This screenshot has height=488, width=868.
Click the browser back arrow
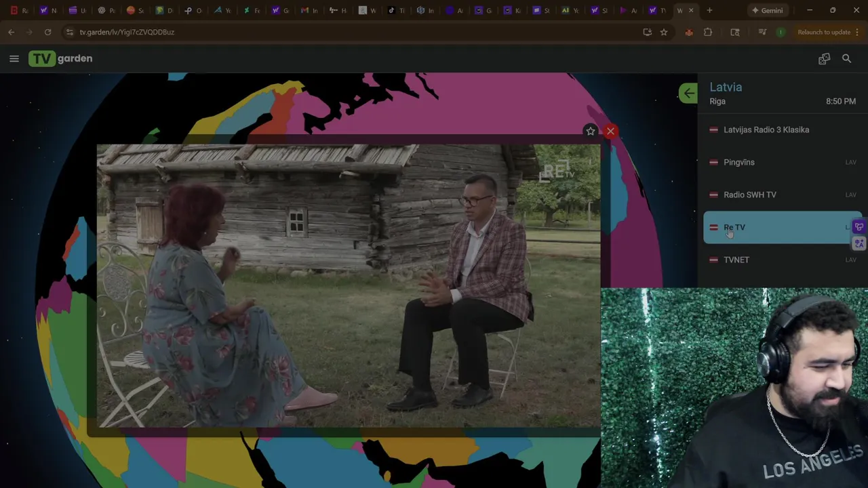coord(11,32)
